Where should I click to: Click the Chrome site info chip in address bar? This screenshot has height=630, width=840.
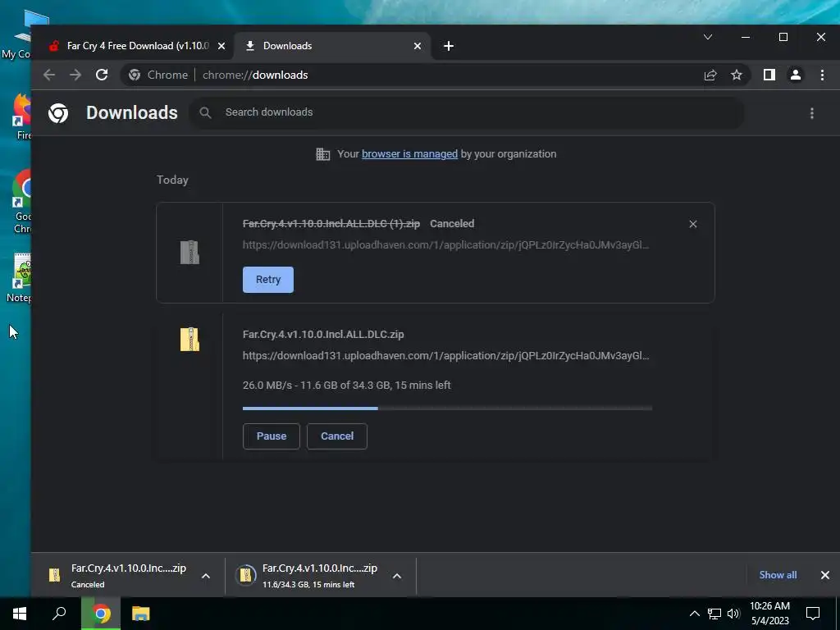[x=158, y=75]
